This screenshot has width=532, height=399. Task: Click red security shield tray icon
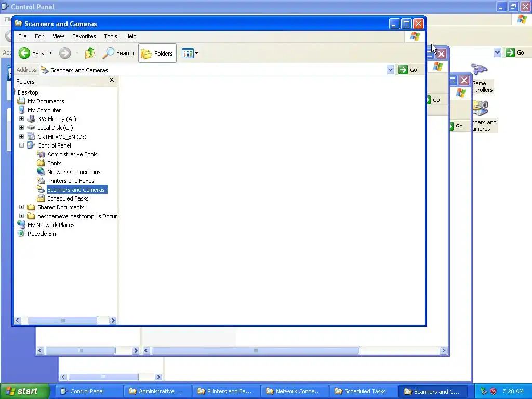(x=494, y=391)
